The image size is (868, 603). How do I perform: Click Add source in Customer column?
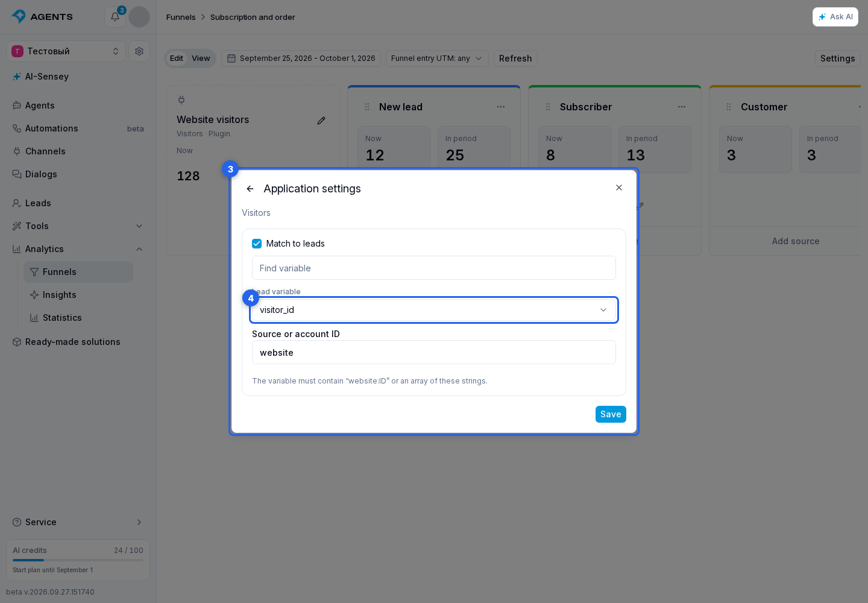point(796,241)
